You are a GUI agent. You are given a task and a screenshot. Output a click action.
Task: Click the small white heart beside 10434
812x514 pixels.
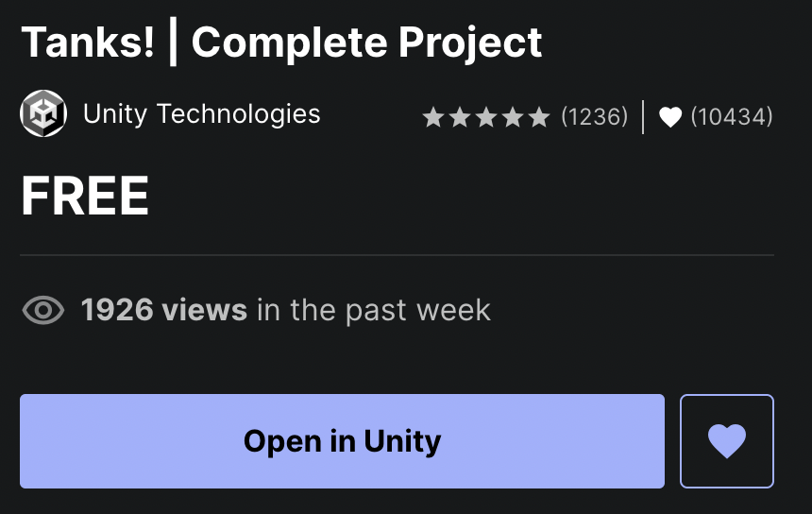(x=670, y=117)
